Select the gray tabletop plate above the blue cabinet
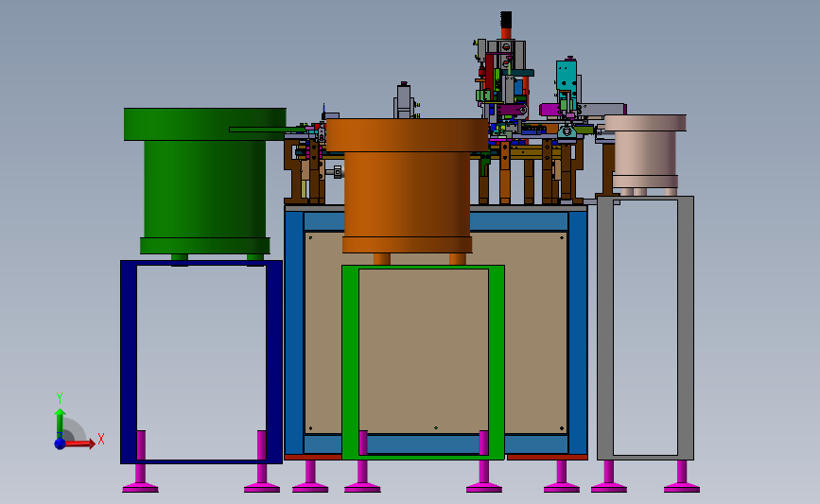820x504 pixels. tap(528, 208)
